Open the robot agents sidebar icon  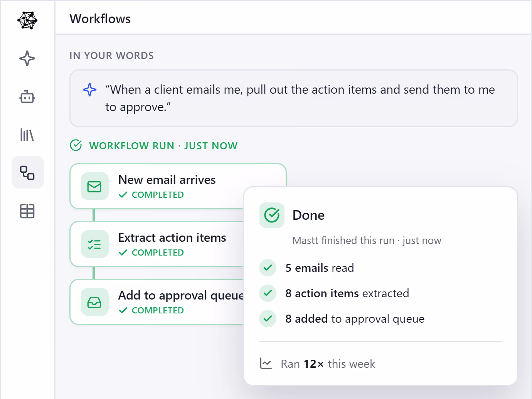click(x=27, y=97)
